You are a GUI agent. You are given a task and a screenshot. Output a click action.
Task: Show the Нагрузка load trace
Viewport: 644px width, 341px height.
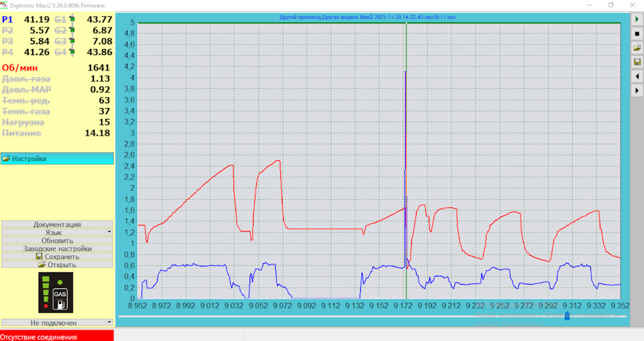tap(23, 122)
